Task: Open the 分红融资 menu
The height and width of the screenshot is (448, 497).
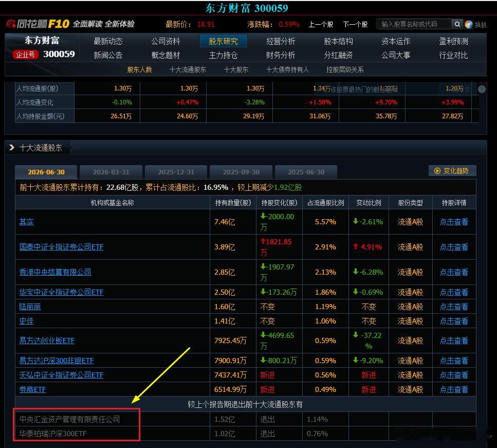Action: pos(338,55)
